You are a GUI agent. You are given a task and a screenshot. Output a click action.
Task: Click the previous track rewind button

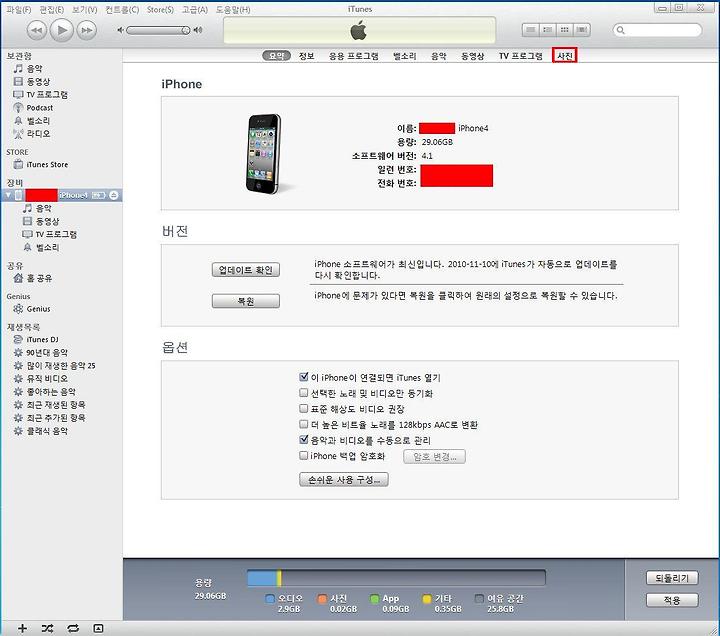[37, 30]
